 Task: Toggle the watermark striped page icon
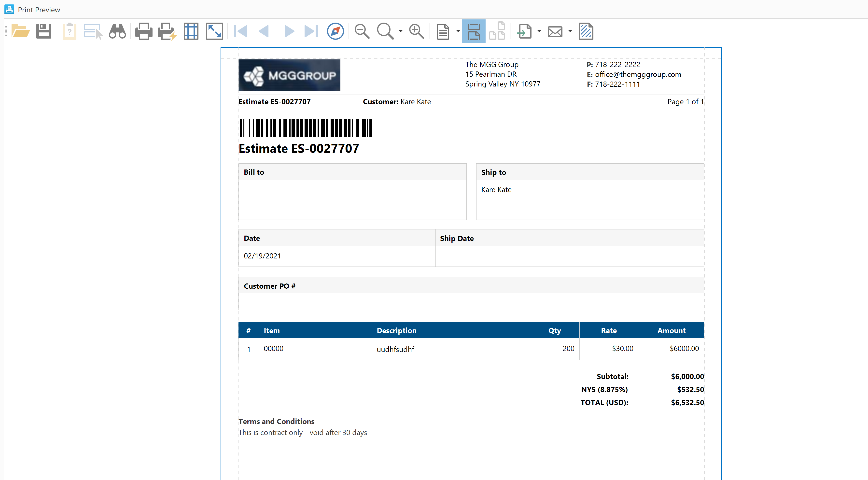tap(586, 31)
